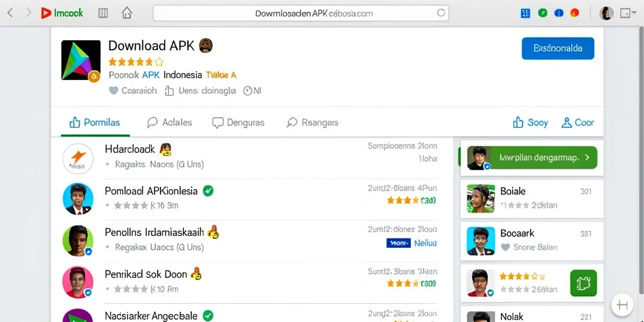Click the thumbs-up emoji after Penrikacl Sok Doon
644x322 pixels.
click(196, 274)
